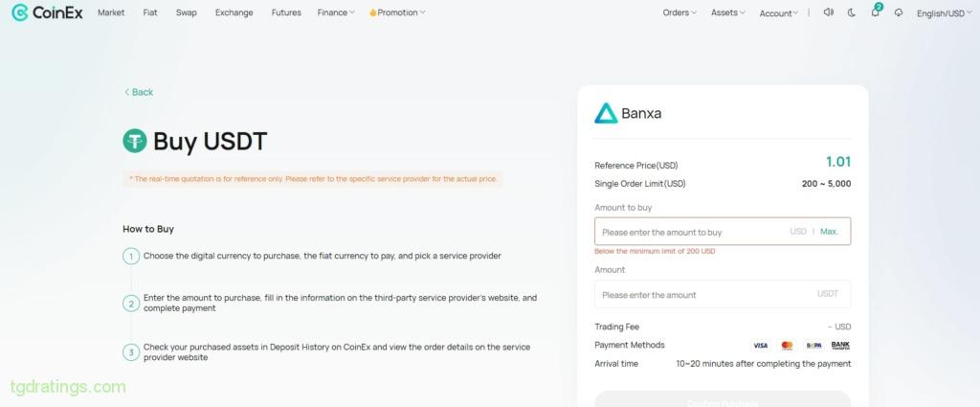Screen dimensions: 980x407
Task: Expand the Promotion dropdown menu
Action: tap(397, 12)
